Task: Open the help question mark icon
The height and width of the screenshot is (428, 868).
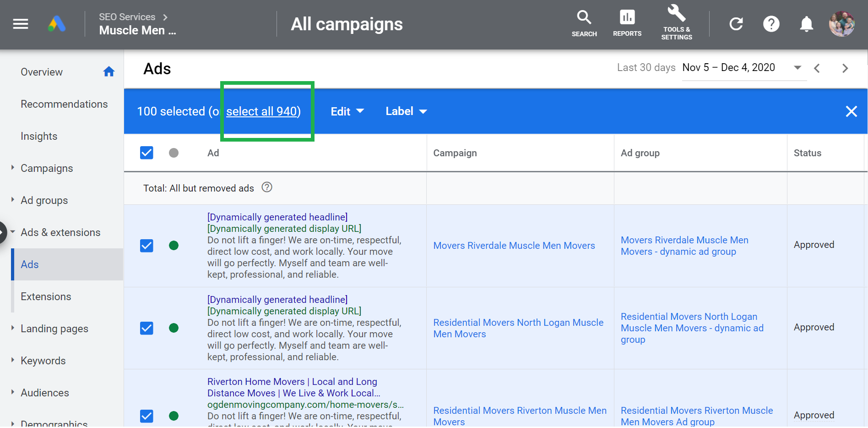Action: (771, 24)
